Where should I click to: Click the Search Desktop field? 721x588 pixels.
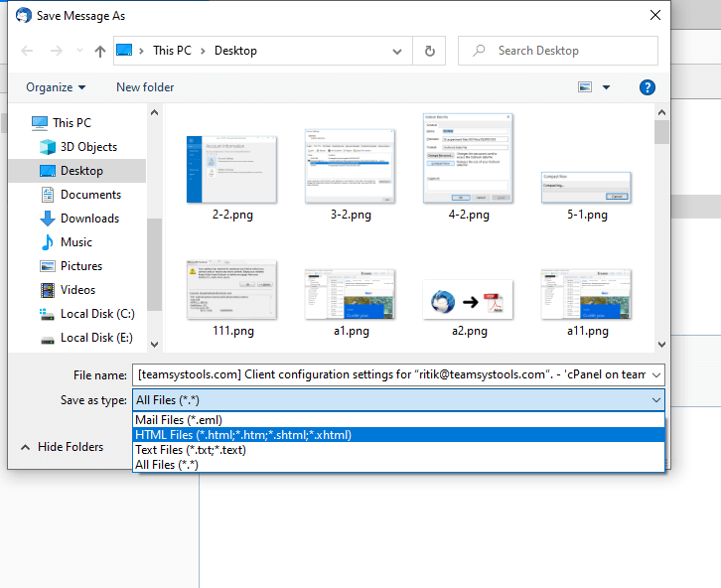click(x=558, y=51)
